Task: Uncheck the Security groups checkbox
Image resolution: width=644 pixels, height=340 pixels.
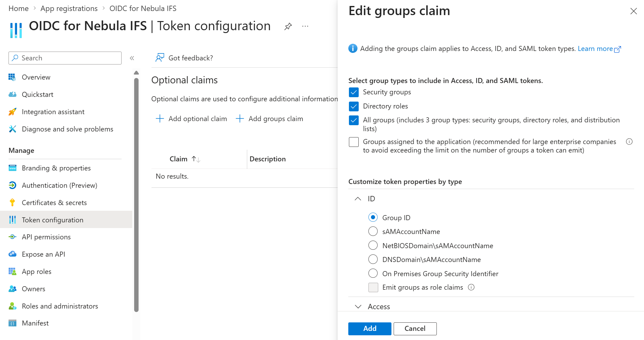Action: point(354,92)
